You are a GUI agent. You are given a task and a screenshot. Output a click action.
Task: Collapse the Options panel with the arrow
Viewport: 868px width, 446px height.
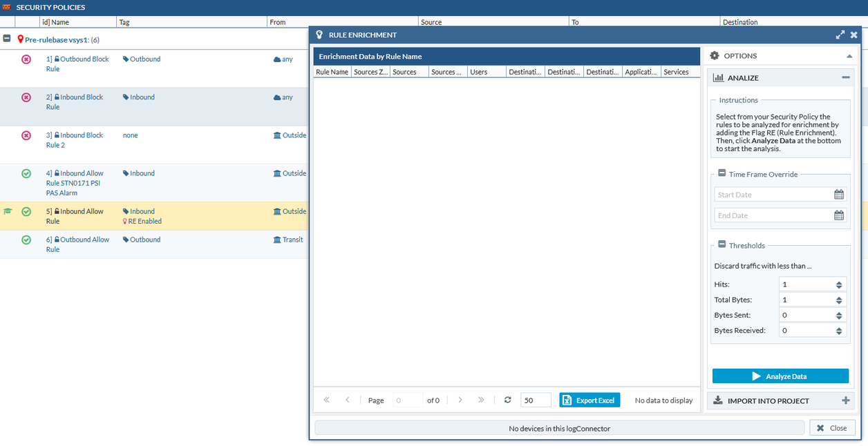[849, 56]
